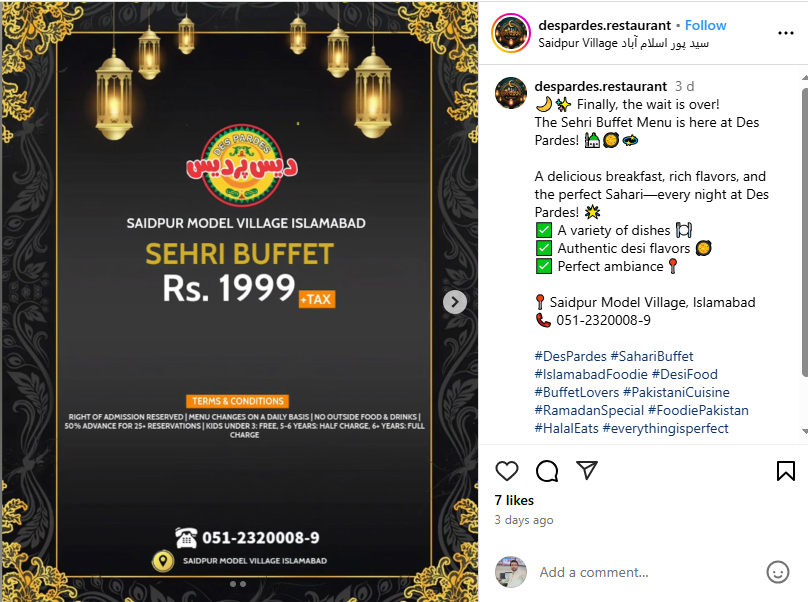
Task: Go to next carousel image arrow
Action: 454,302
